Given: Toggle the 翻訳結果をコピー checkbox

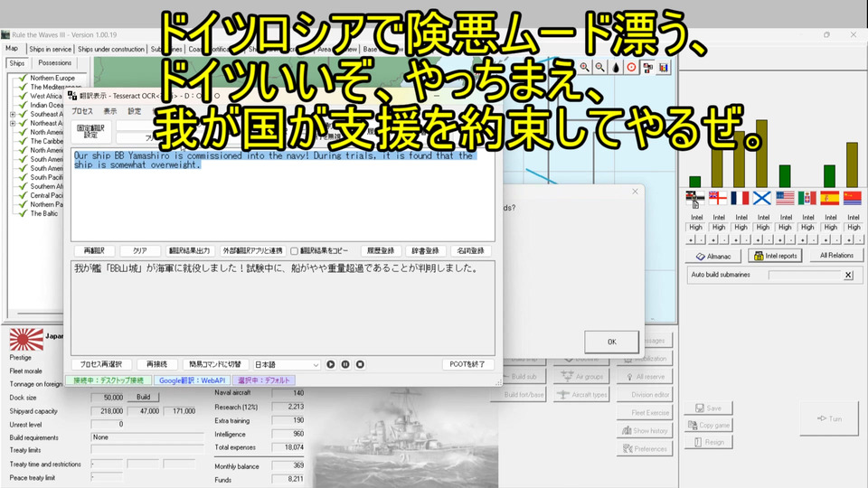Looking at the screenshot, I should tap(294, 251).
